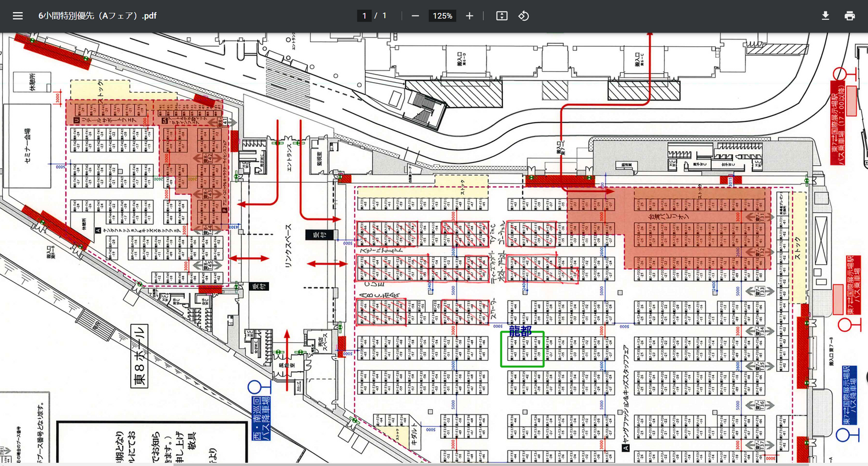Click the zoom in plus button
This screenshot has height=466, width=868.
(x=469, y=16)
